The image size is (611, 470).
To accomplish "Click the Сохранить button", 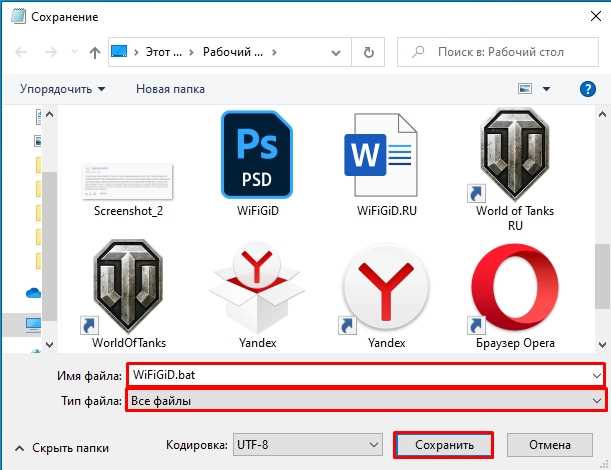I will coord(444,445).
